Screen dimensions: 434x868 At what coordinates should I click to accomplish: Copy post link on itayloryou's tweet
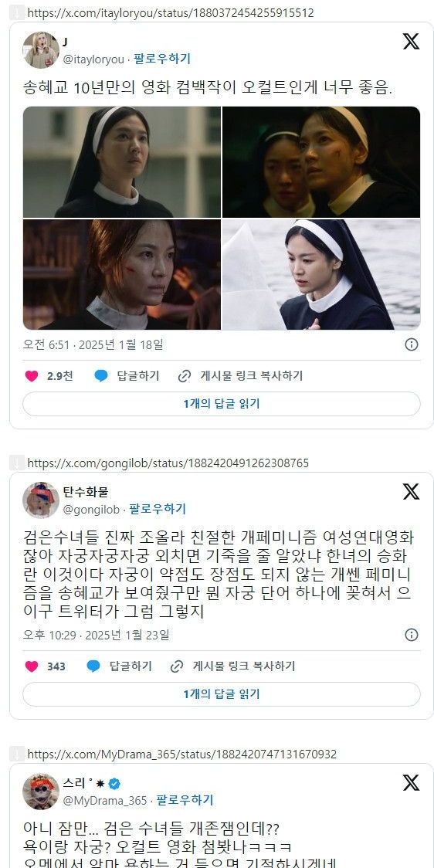pos(240,376)
